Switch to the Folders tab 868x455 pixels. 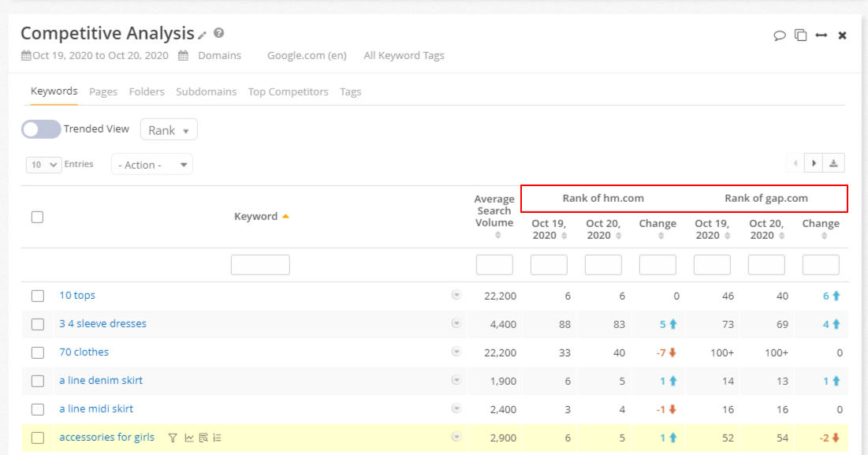(x=147, y=92)
